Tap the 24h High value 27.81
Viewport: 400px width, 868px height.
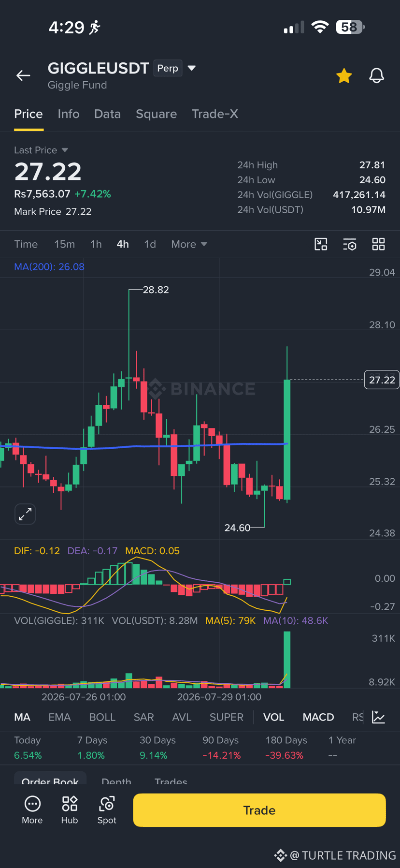pos(372,165)
